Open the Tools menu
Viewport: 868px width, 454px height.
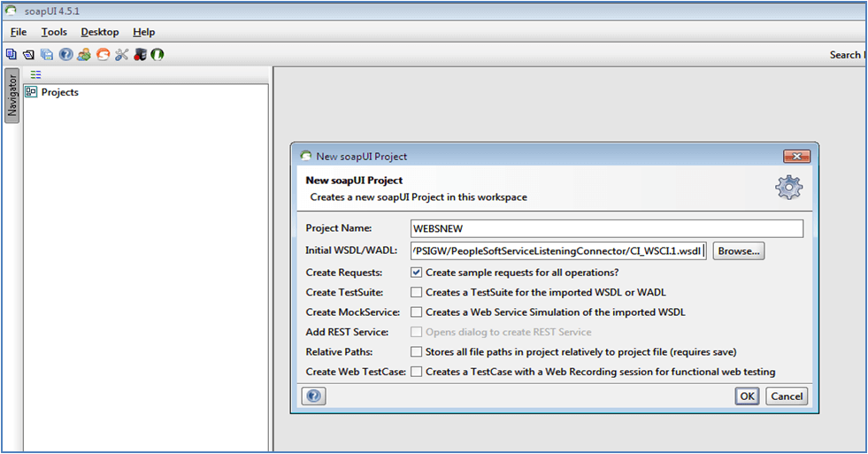(54, 32)
